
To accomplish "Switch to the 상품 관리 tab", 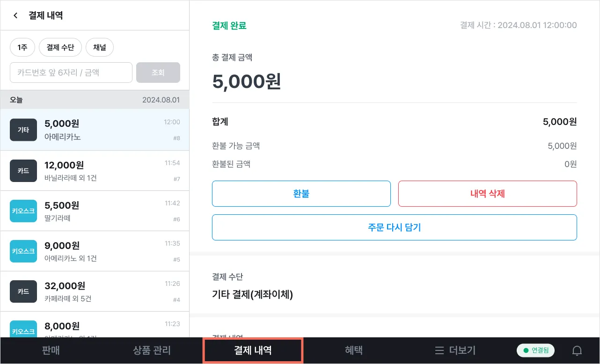I will 152,350.
